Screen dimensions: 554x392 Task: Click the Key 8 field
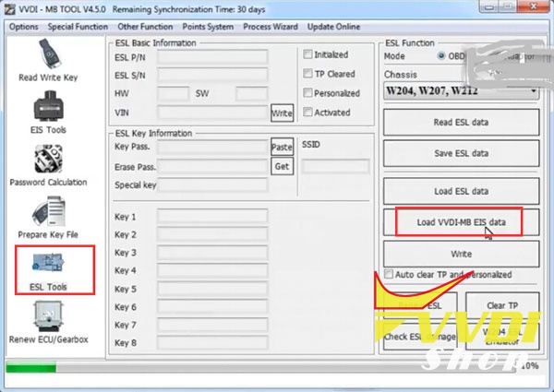[212, 342]
